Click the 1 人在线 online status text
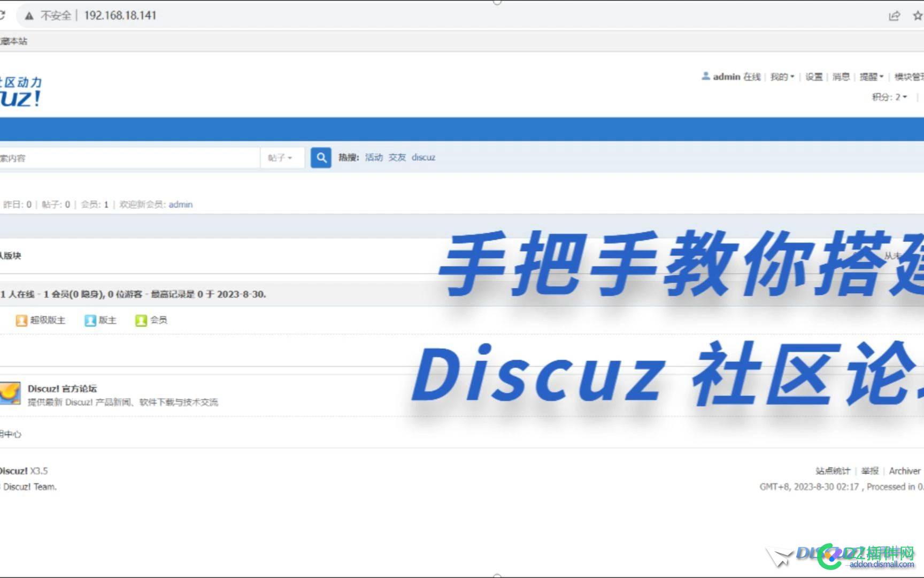 tap(18, 294)
